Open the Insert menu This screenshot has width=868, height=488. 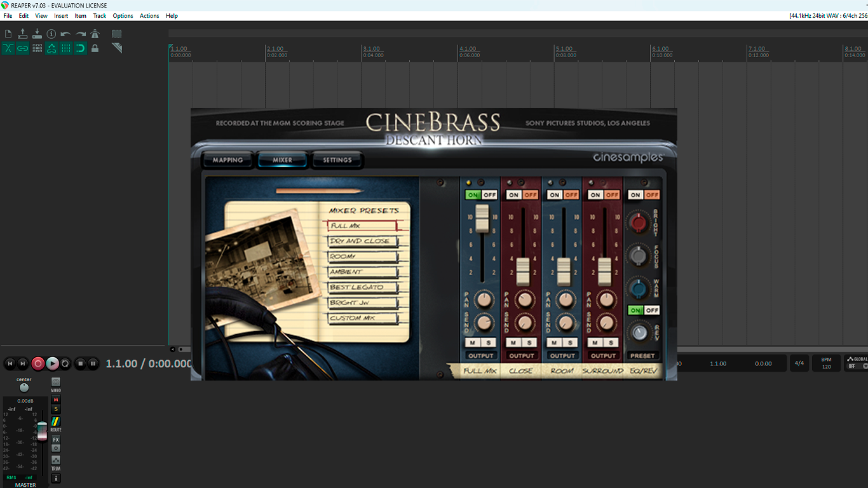point(61,16)
